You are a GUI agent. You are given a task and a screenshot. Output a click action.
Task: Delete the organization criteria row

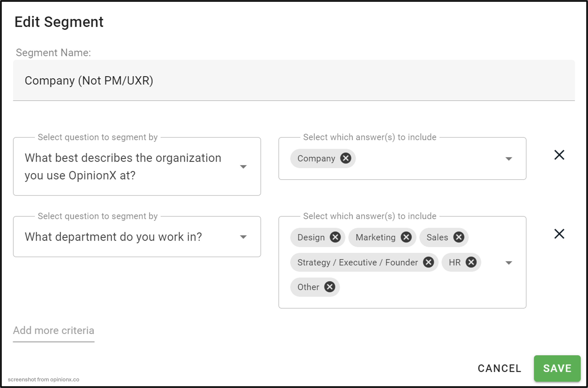[559, 155]
